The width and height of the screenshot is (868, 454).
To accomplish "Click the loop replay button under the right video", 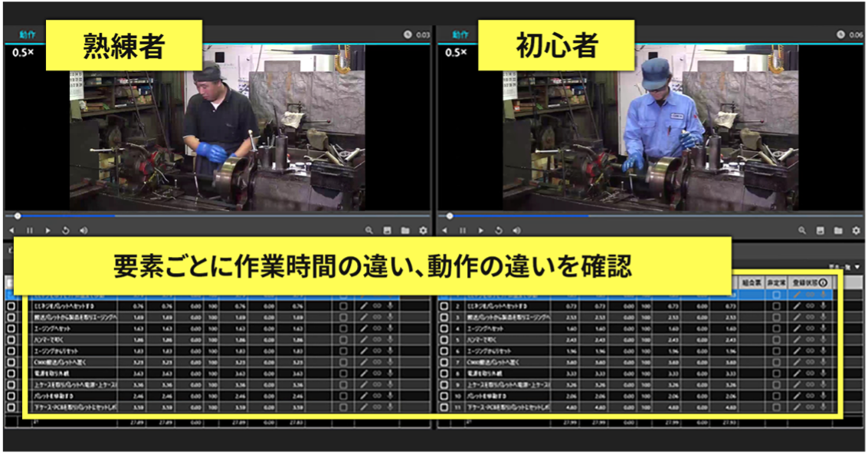I will 498,230.
